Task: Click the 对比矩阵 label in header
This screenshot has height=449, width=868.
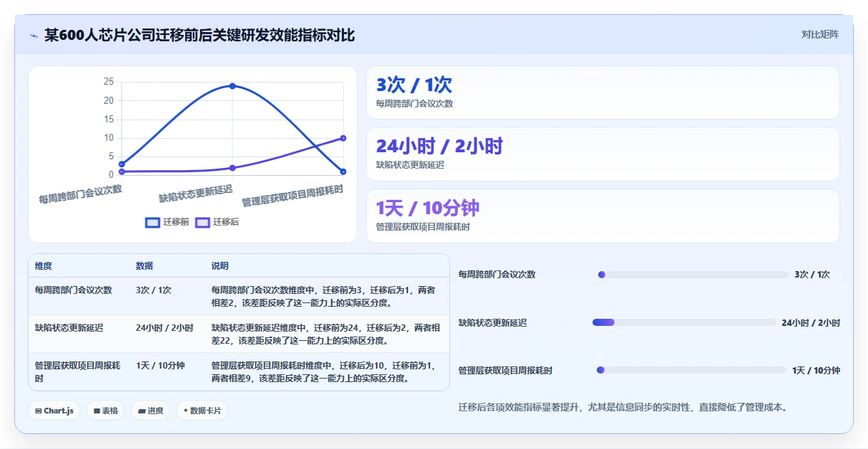Action: [x=820, y=34]
